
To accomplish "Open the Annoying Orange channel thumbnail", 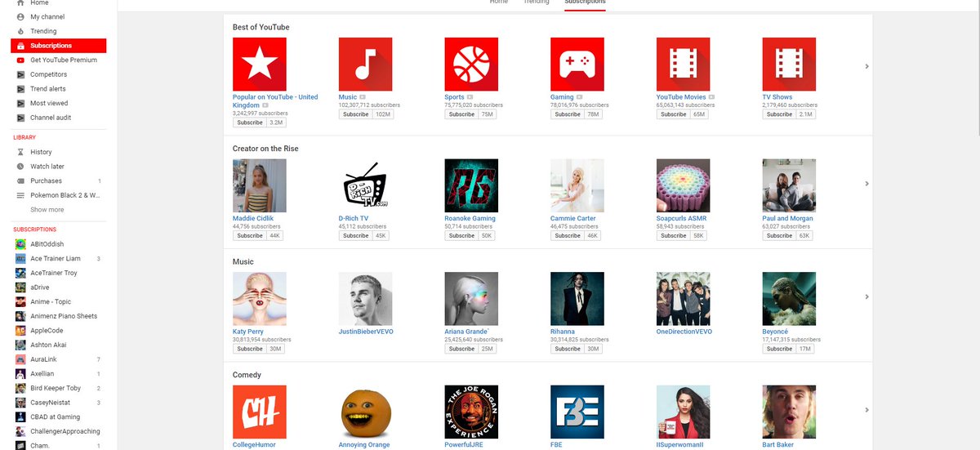I will (365, 412).
